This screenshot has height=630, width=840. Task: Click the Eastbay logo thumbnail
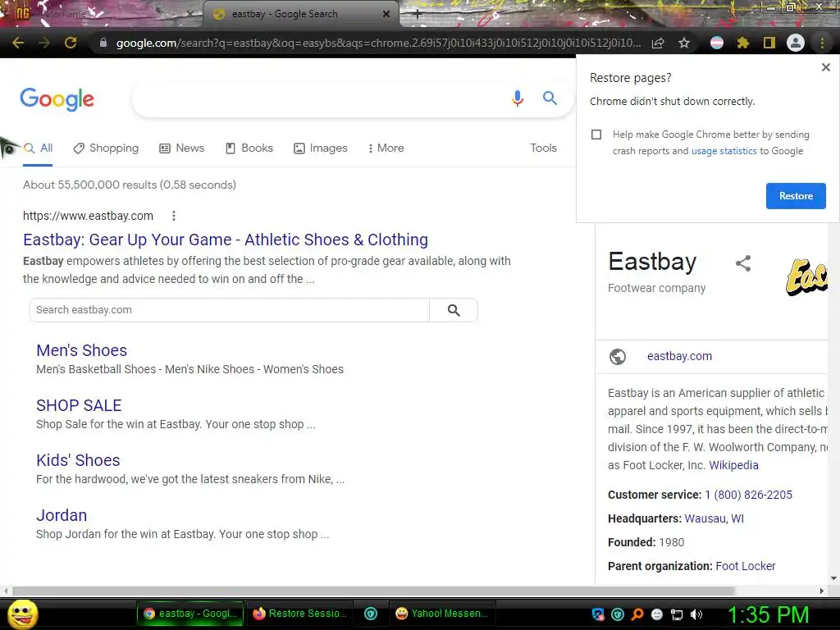click(x=807, y=277)
